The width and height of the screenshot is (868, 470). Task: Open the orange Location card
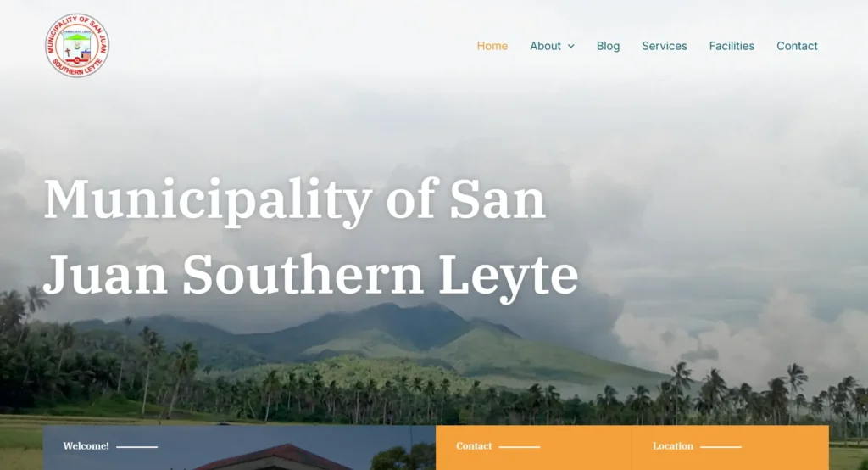730,448
